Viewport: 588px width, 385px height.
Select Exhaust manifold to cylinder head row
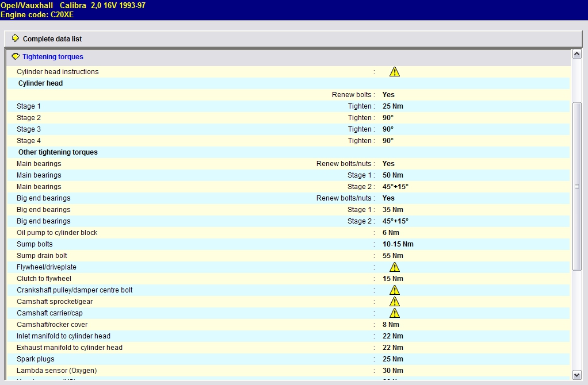tap(288, 348)
